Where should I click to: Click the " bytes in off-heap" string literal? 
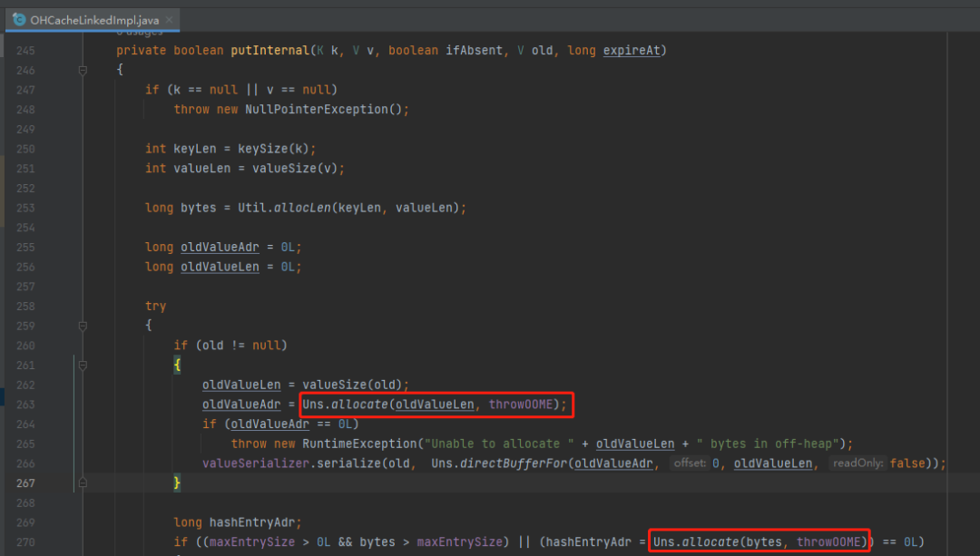pos(767,444)
